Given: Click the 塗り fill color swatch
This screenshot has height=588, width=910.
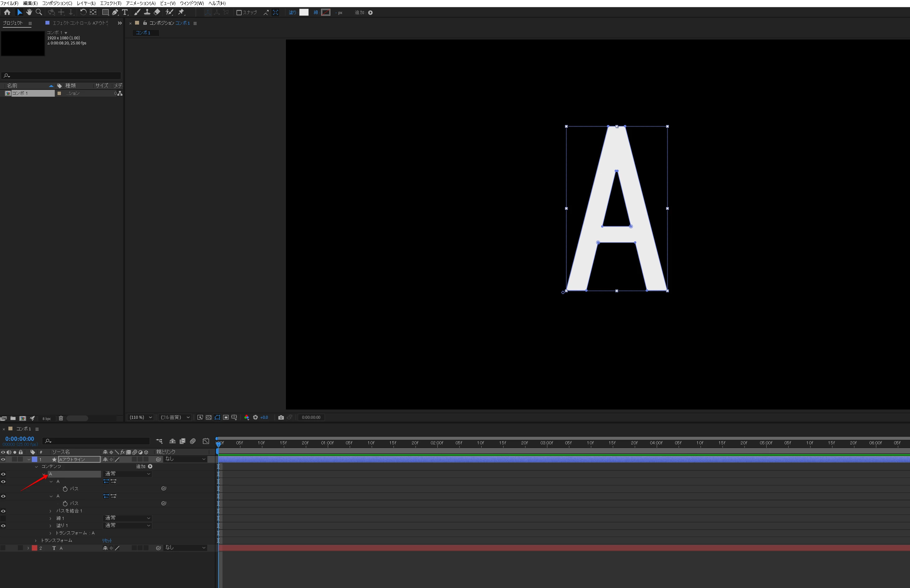Looking at the screenshot, I should [x=304, y=13].
